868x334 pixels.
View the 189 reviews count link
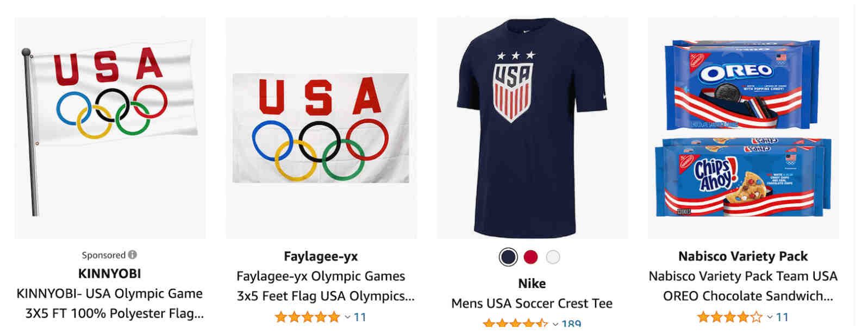point(571,324)
